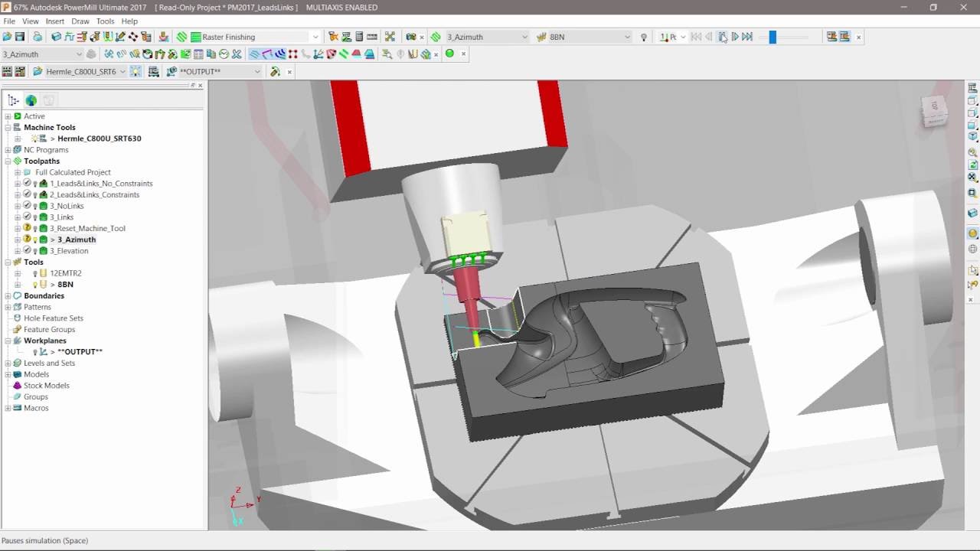Viewport: 980px width, 551px height.
Task: Toggle visibility bulb of 12EMTR2 tool
Action: pos(35,273)
